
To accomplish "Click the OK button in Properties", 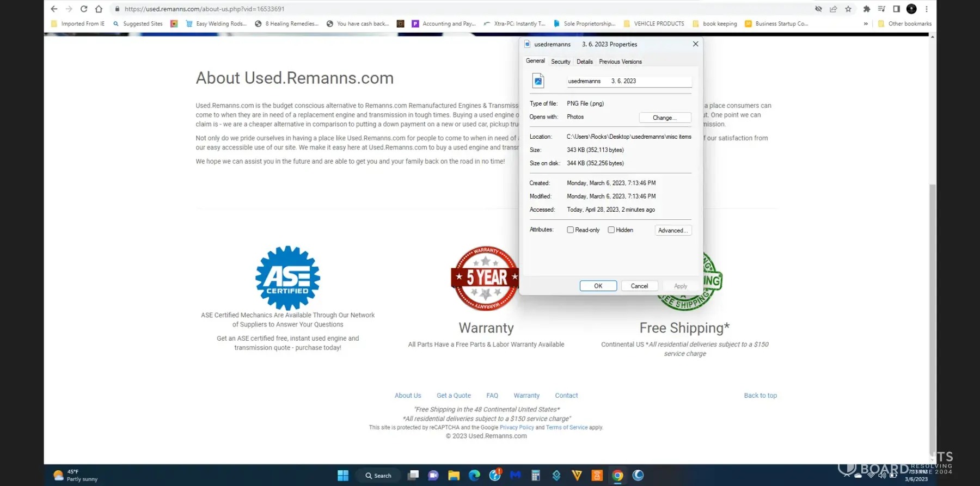I will tap(598, 286).
